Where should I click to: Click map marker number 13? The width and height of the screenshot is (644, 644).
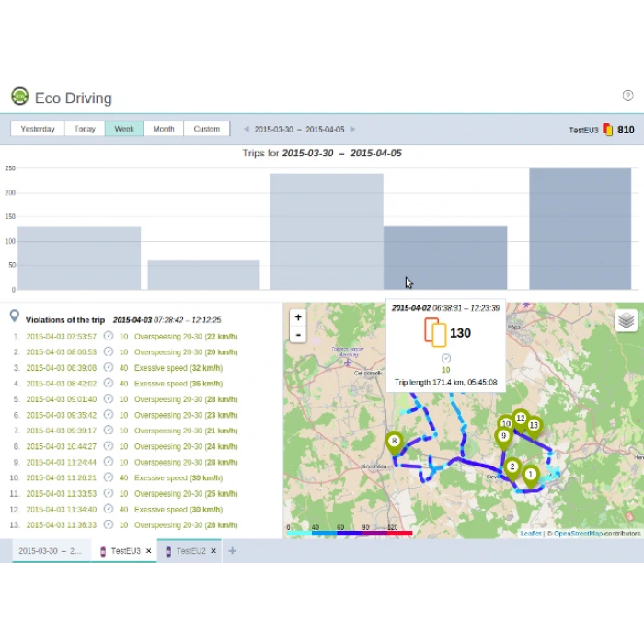coord(534,427)
